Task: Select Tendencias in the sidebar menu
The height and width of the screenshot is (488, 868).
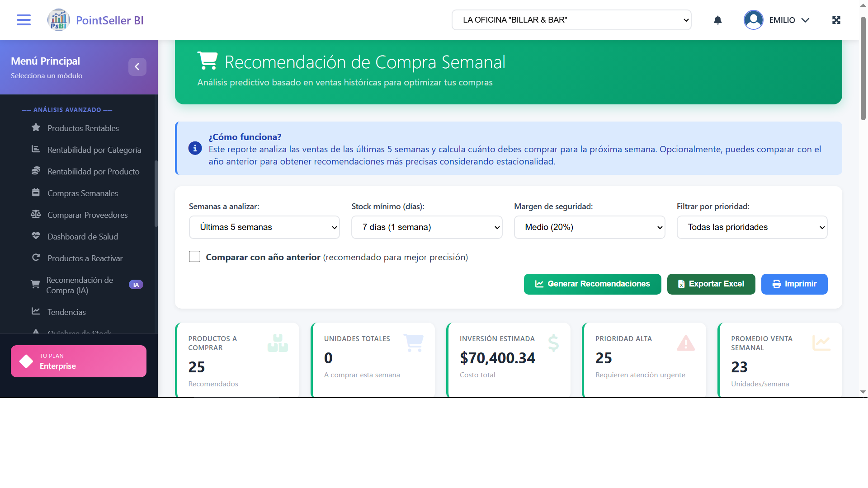Action: click(x=66, y=312)
